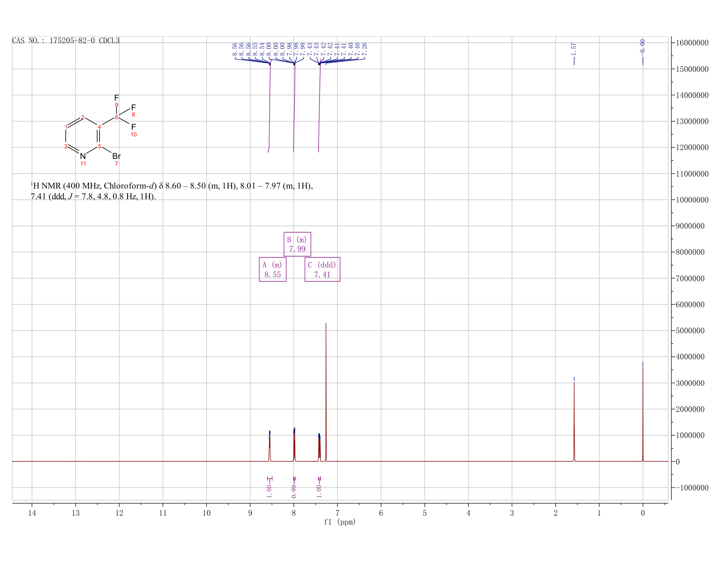Click ring atom label 5 in structure
This screenshot has width=728, height=563.
point(99,146)
